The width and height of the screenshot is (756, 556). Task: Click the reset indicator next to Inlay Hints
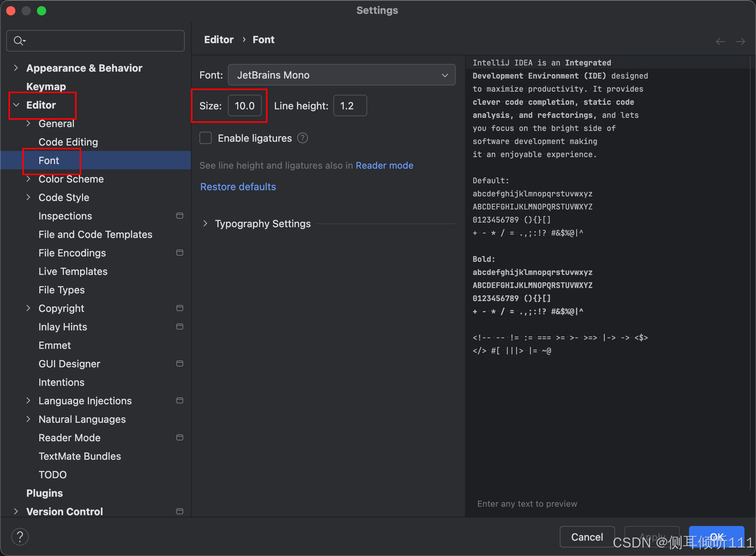coord(179,327)
